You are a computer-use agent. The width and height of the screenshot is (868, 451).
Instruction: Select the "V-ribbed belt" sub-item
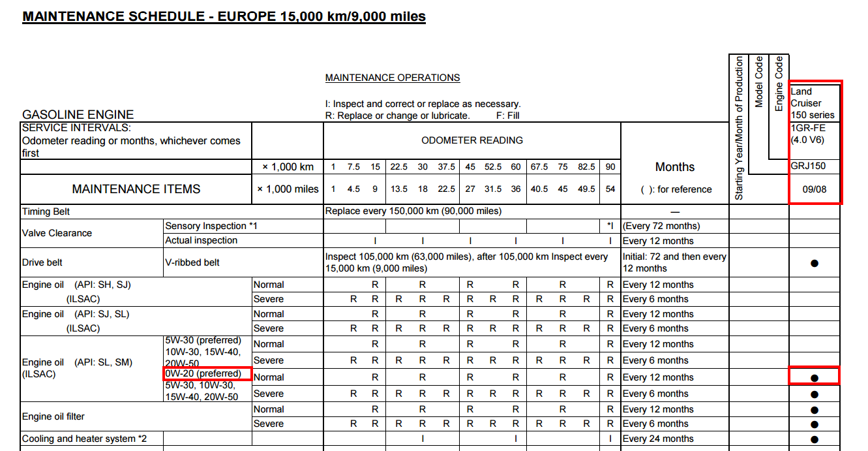(x=192, y=262)
